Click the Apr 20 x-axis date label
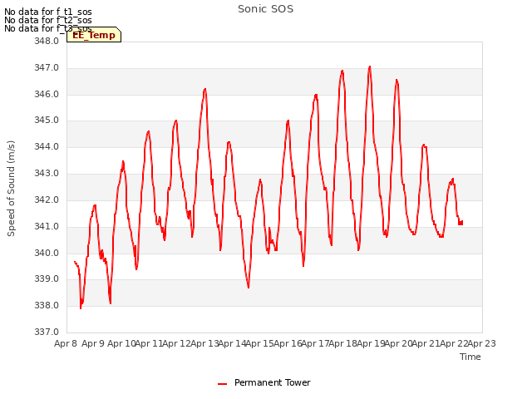The image size is (532, 399). tap(398, 343)
